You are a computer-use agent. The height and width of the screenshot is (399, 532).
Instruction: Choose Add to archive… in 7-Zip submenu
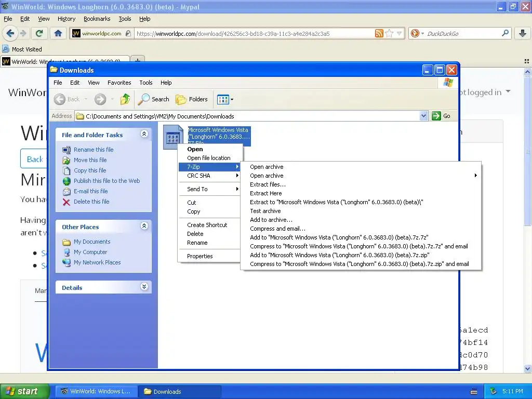361,220
